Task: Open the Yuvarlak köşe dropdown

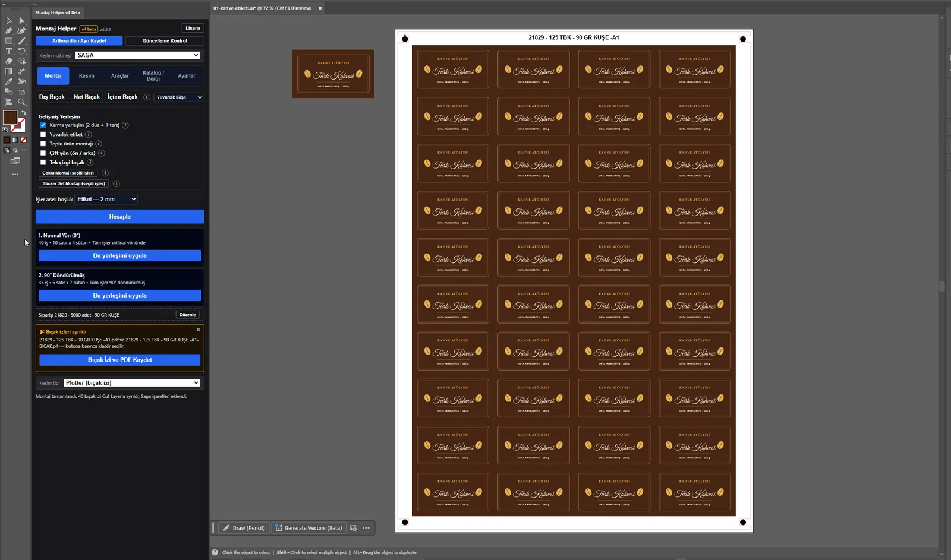Action: (x=179, y=97)
